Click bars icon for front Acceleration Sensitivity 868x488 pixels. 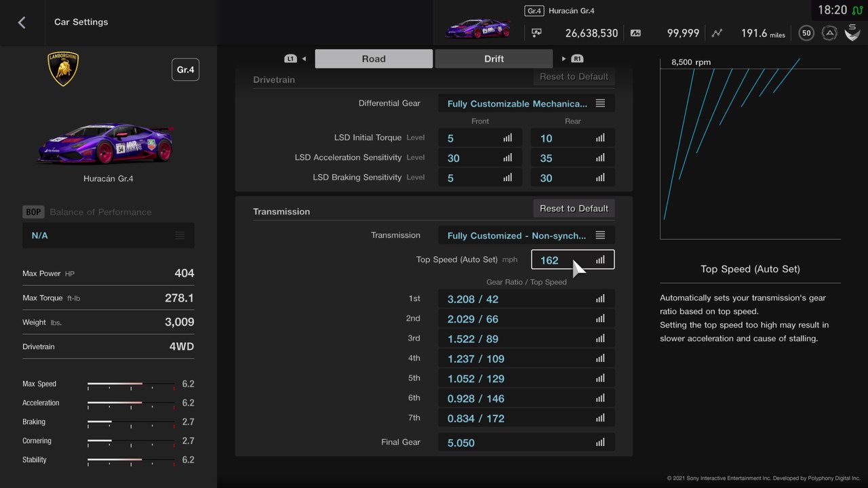[x=507, y=158]
